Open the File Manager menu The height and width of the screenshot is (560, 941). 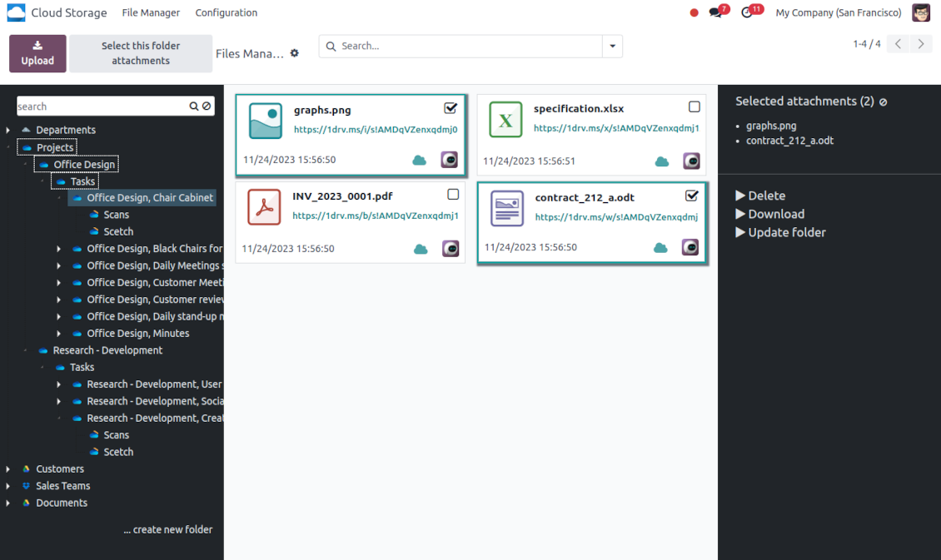click(x=151, y=12)
